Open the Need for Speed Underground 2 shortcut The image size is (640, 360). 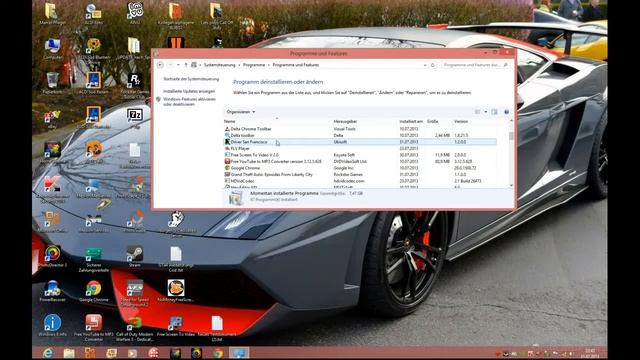[x=135, y=293]
